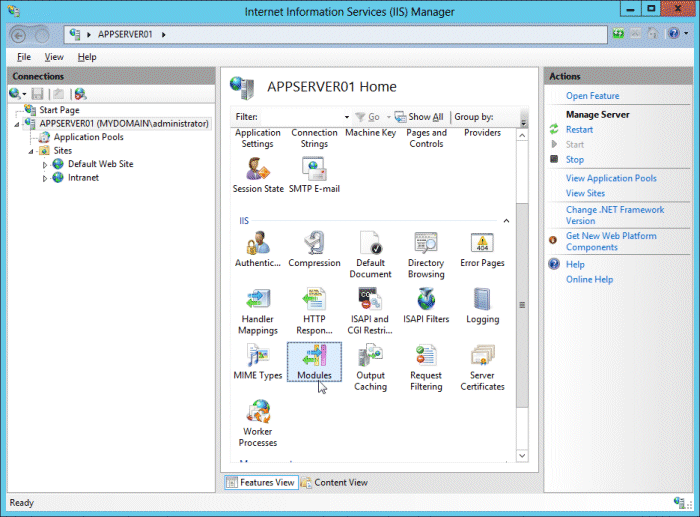Open the address bar arrow after APPSERVER01
Image resolution: width=700 pixels, height=517 pixels.
click(x=163, y=35)
